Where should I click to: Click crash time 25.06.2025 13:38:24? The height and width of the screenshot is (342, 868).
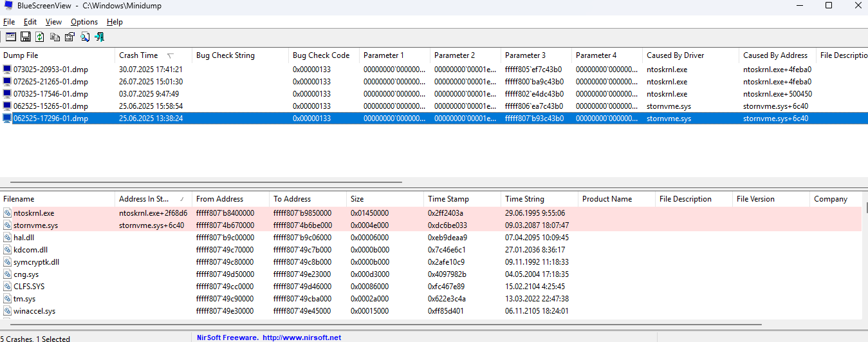(151, 119)
